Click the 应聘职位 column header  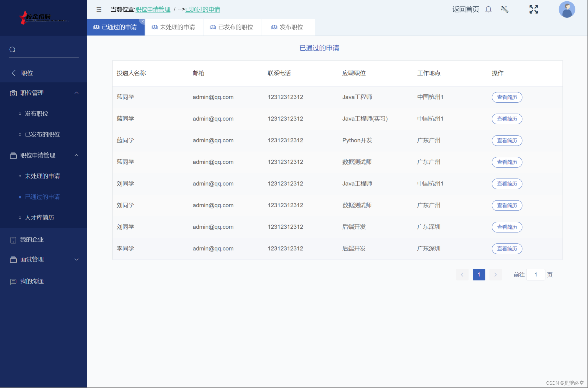[354, 73]
